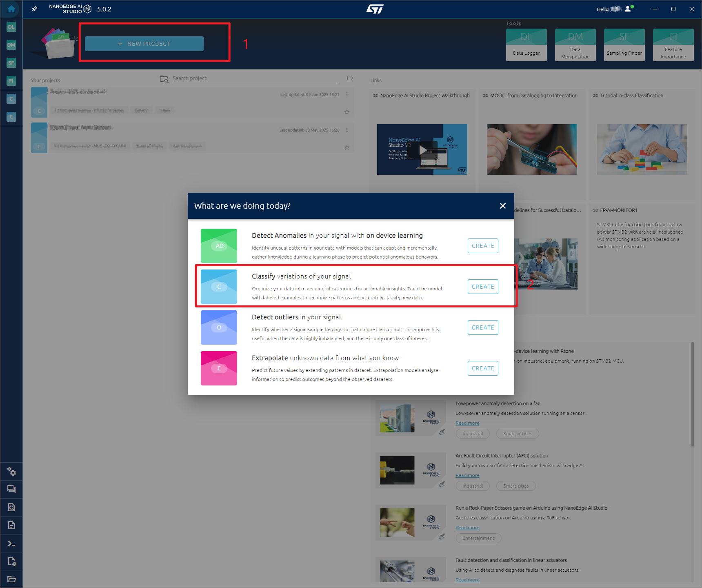Click CREATE for Extrapolate unknown data
702x588 pixels.
pos(483,368)
